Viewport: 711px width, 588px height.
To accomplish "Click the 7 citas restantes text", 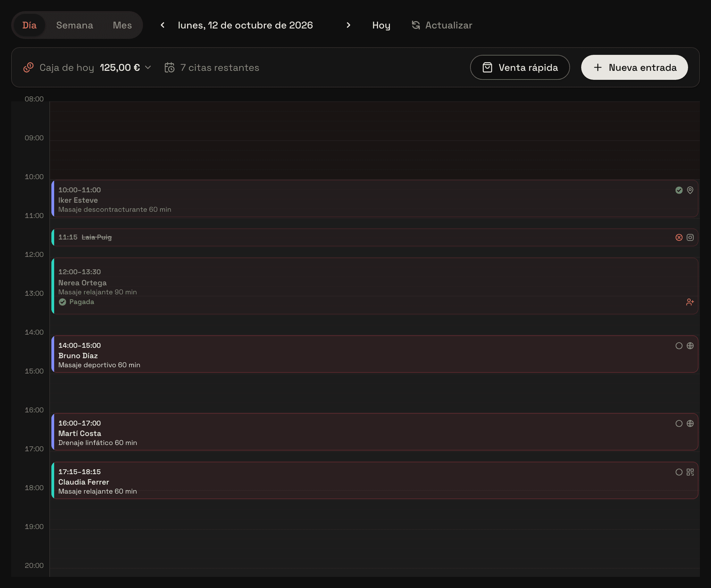I will [220, 67].
